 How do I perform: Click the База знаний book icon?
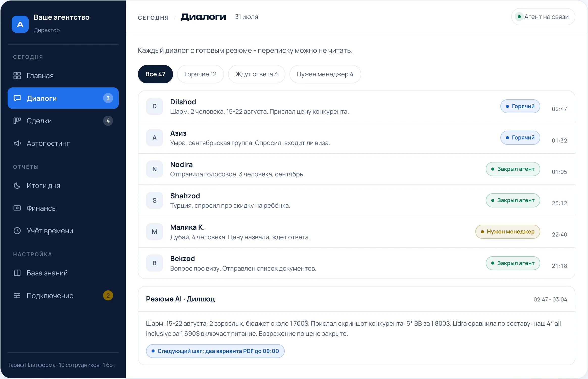pos(17,273)
